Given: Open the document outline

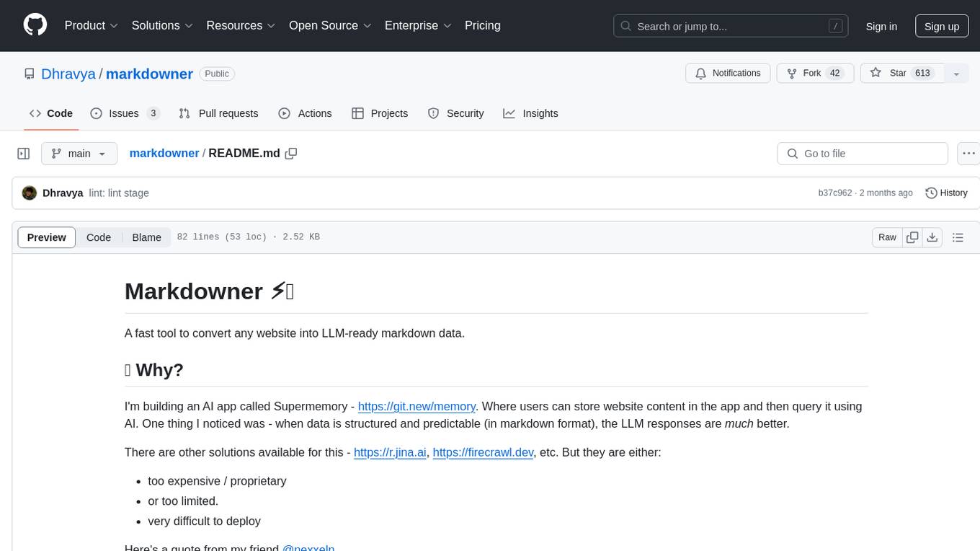Looking at the screenshot, I should pyautogui.click(x=958, y=237).
